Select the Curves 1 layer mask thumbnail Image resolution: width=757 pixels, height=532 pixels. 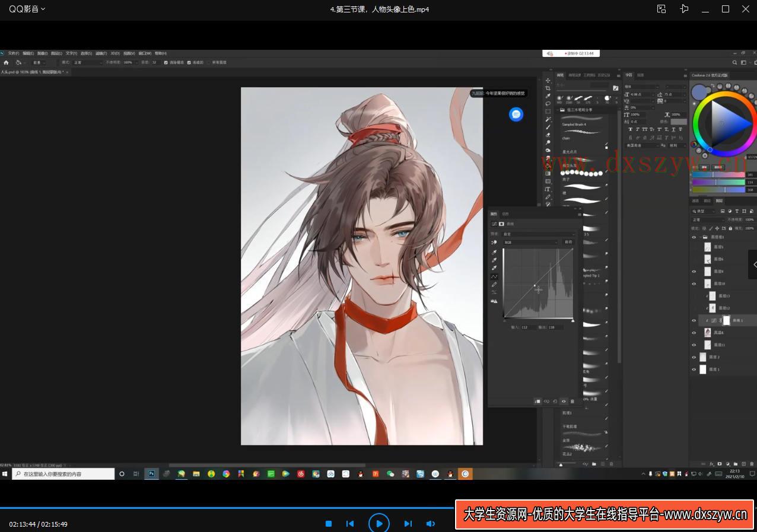pyautogui.click(x=726, y=320)
